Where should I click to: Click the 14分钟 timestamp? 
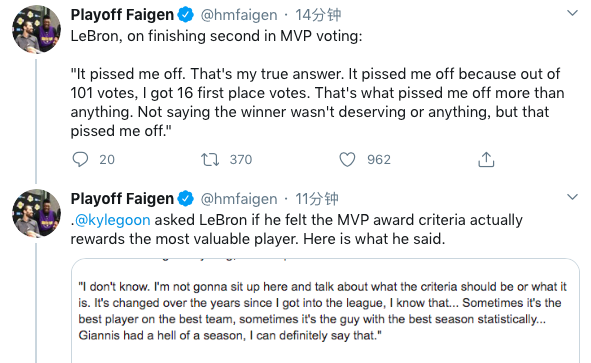[x=318, y=15]
